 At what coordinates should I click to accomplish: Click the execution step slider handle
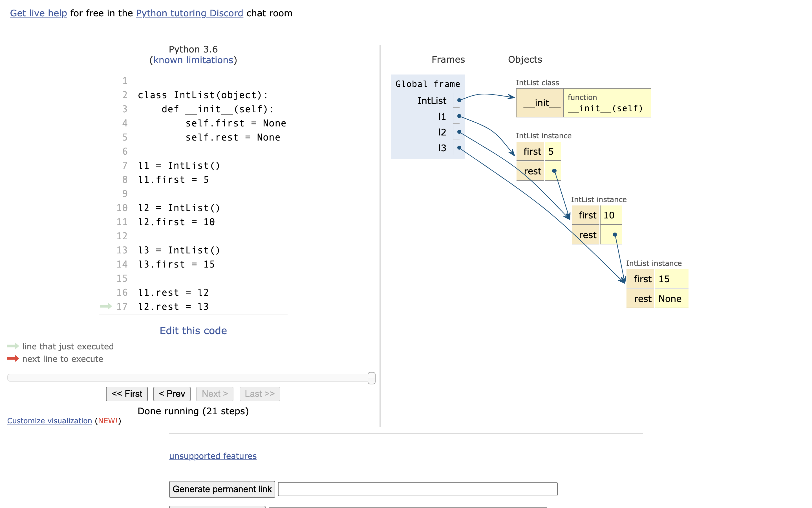click(371, 378)
